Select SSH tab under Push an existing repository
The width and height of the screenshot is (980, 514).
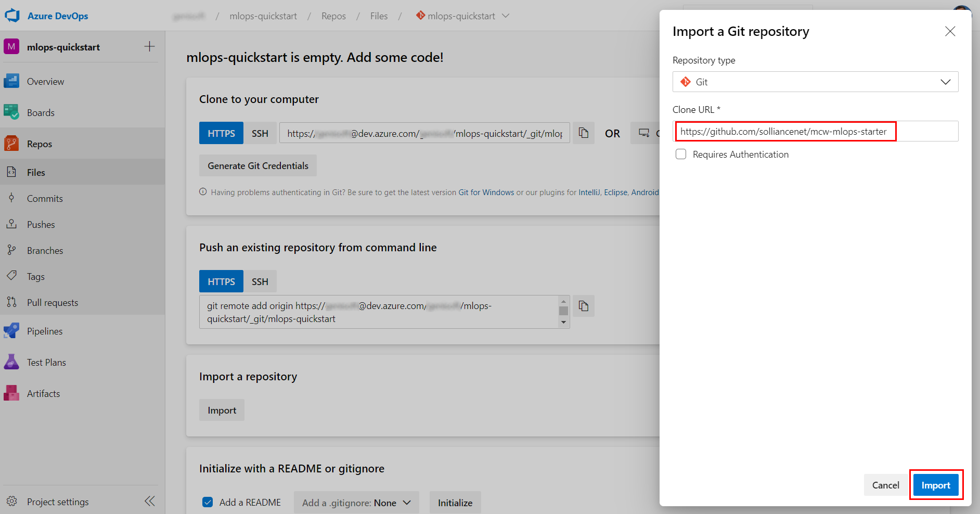pos(260,281)
